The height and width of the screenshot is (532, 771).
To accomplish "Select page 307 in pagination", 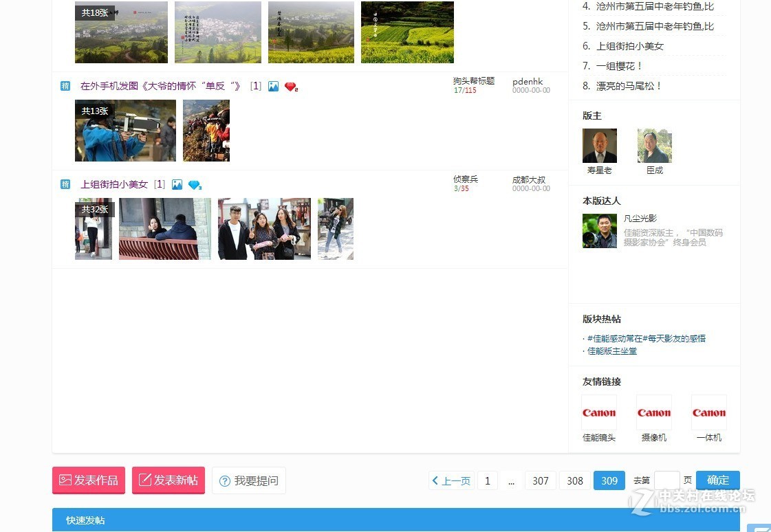I will pos(540,480).
